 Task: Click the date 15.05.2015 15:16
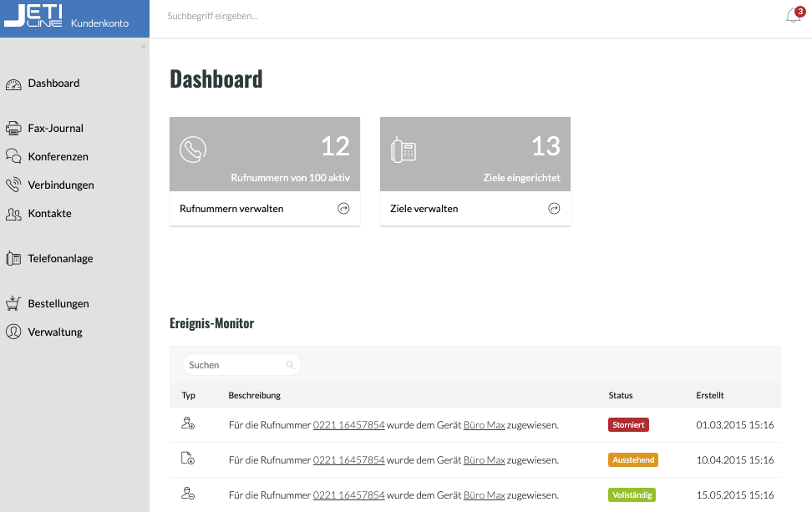tap(735, 495)
